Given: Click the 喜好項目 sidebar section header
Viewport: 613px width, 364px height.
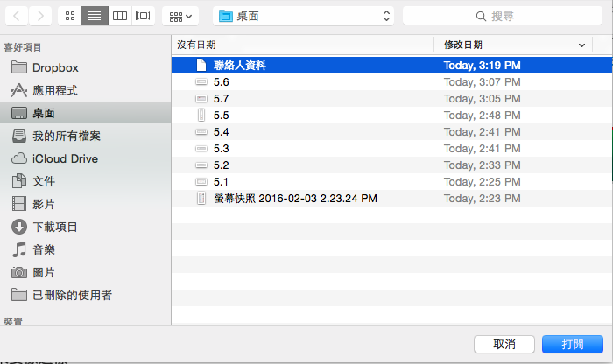Looking at the screenshot, I should click(x=23, y=47).
